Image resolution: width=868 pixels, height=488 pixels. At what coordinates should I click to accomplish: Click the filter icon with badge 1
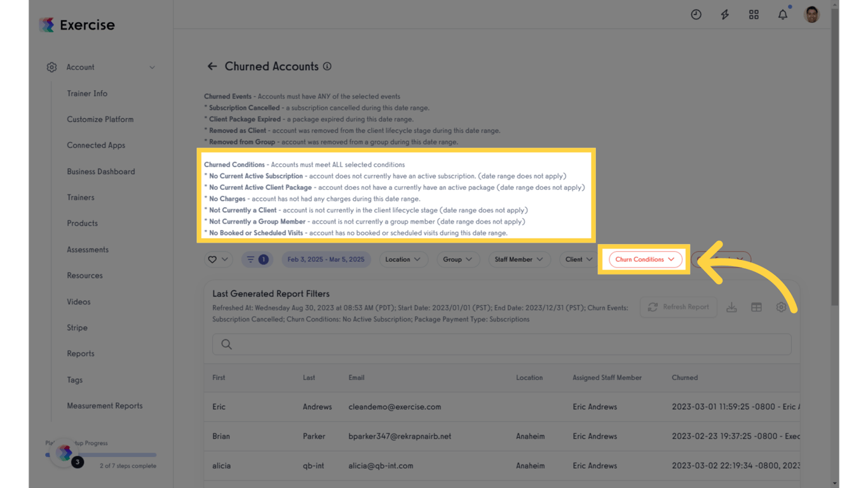click(257, 259)
